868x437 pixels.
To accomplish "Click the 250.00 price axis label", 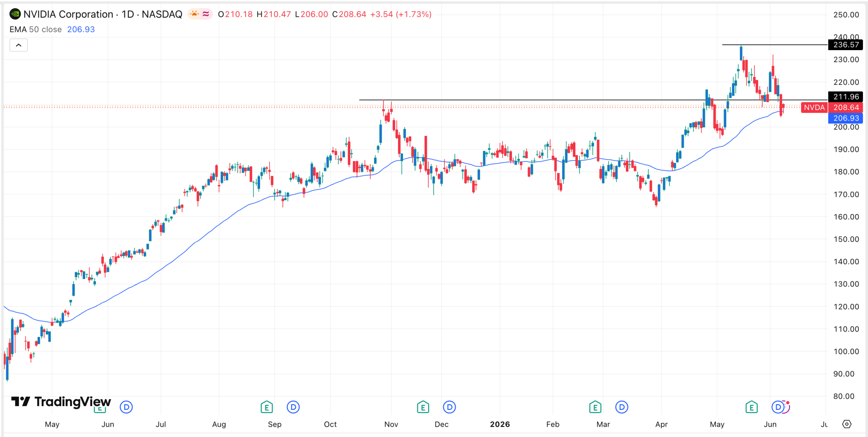I will click(x=846, y=15).
